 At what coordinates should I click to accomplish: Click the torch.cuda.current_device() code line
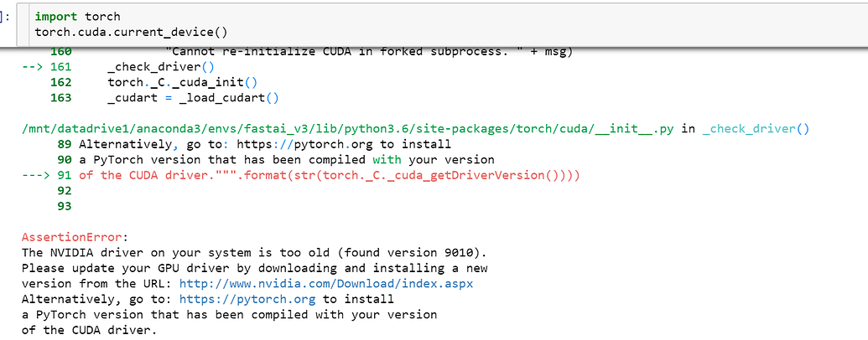pos(131,32)
